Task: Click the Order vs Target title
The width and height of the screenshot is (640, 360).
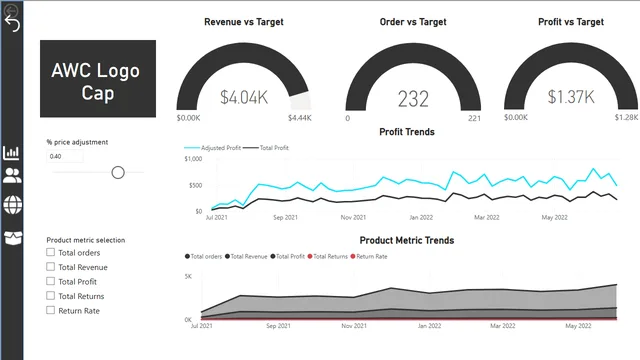Action: [413, 22]
